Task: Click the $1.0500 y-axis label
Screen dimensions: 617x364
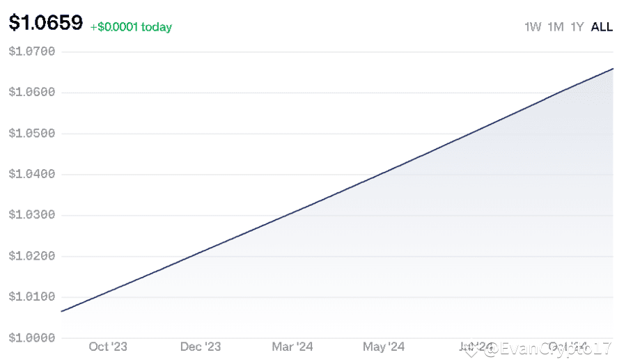Action: pos(31,133)
